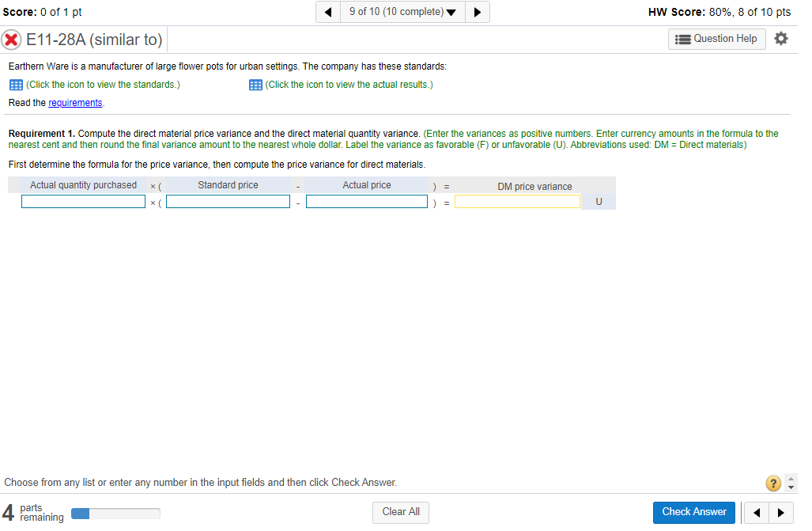Click the red X incorrect-answer icon
Viewport: 812px width, 531px height.
click(x=11, y=39)
